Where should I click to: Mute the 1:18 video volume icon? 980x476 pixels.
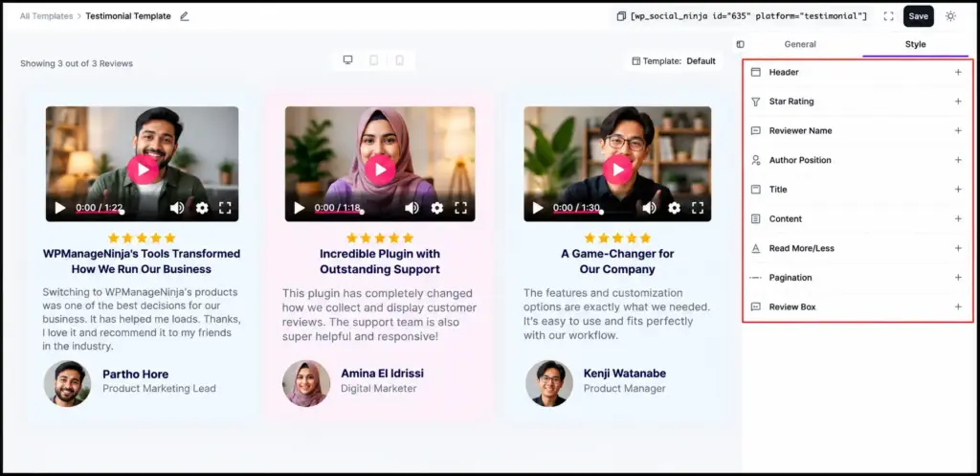(x=412, y=208)
